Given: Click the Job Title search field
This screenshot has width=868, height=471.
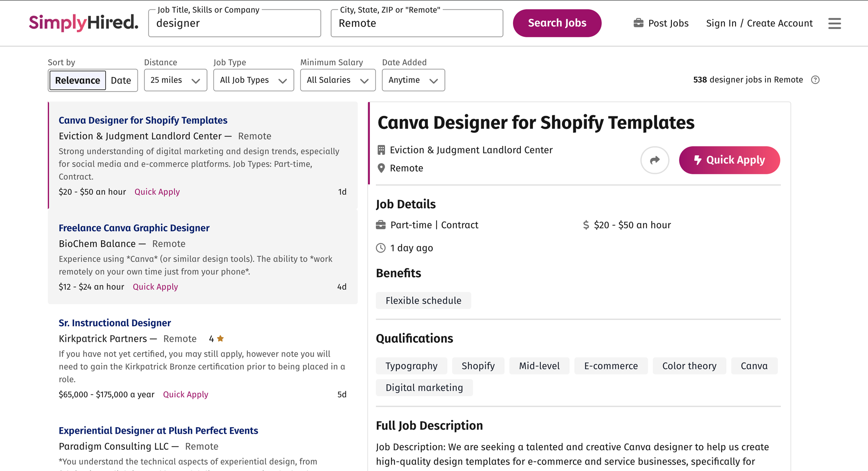Looking at the screenshot, I should click(234, 23).
